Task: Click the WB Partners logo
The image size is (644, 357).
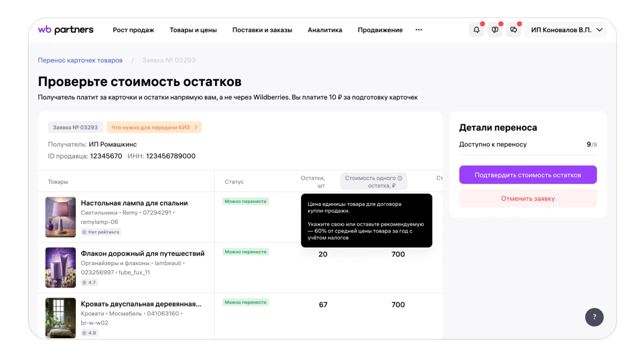Action: pyautogui.click(x=66, y=30)
